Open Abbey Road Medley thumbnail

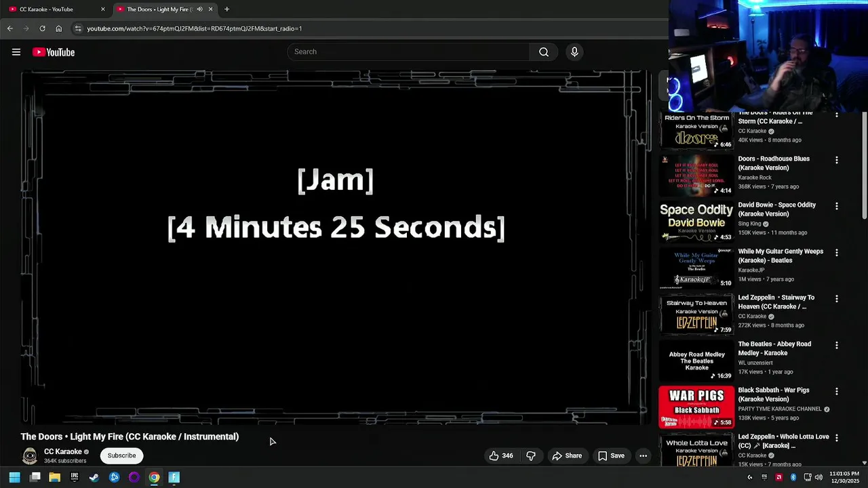click(696, 361)
